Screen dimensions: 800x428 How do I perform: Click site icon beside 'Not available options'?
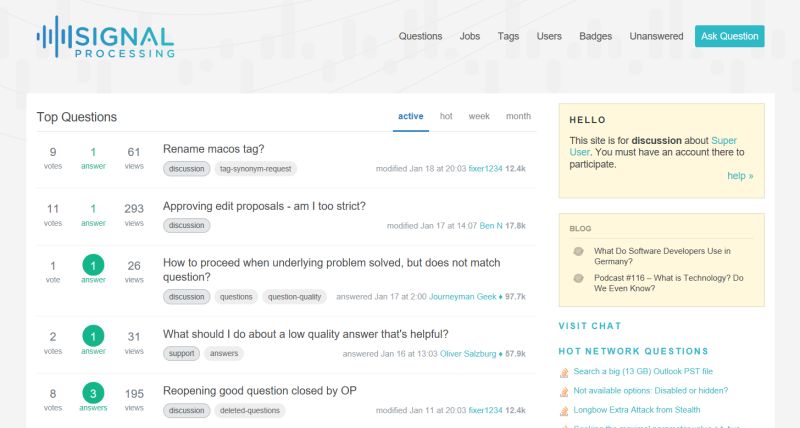coord(564,392)
